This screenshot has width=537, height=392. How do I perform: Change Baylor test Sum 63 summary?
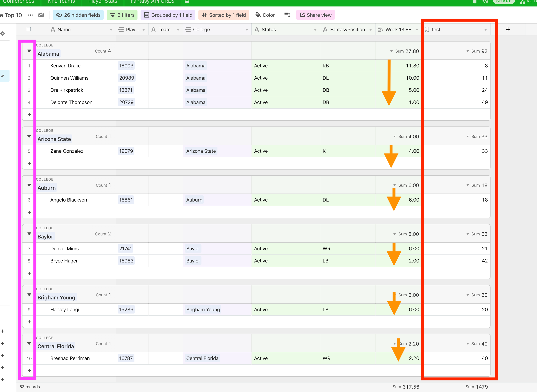(477, 234)
